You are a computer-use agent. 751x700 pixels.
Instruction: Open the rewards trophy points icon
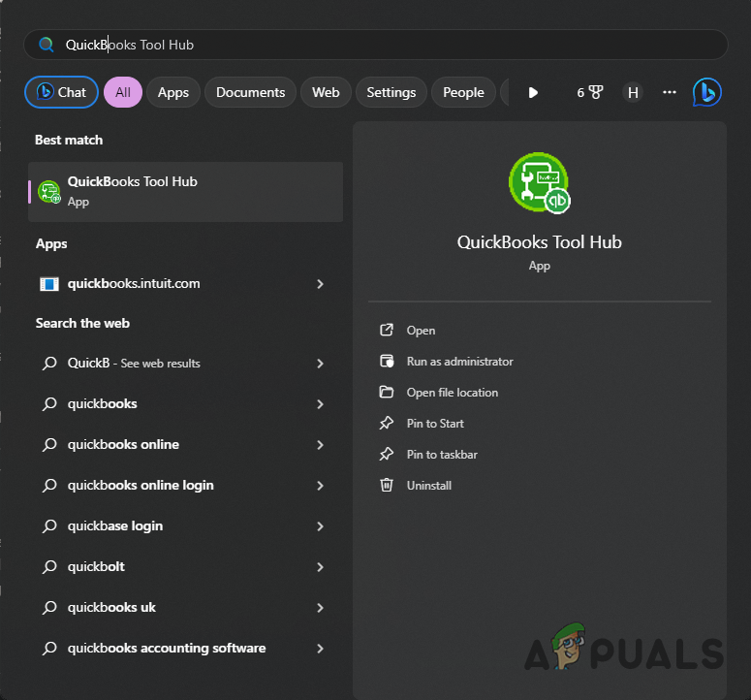click(590, 92)
